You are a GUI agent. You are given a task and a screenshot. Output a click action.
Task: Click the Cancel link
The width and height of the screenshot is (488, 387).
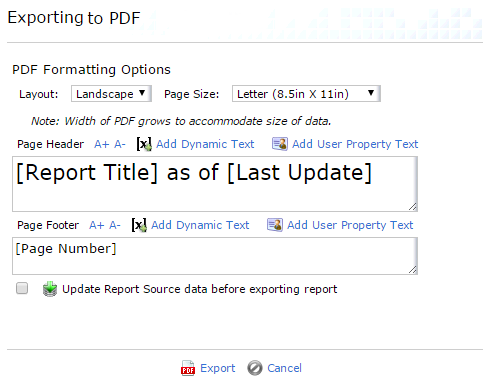click(x=284, y=368)
